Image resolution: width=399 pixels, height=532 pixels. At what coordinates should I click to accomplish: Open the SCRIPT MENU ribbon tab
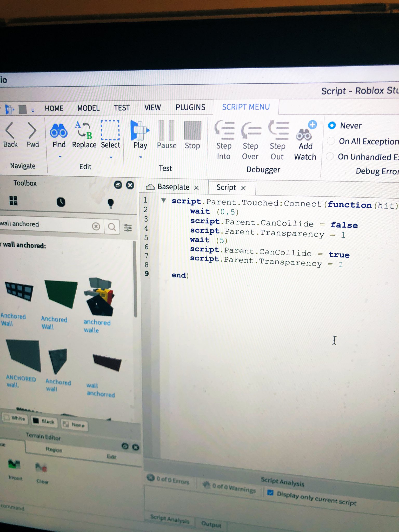pyautogui.click(x=246, y=107)
